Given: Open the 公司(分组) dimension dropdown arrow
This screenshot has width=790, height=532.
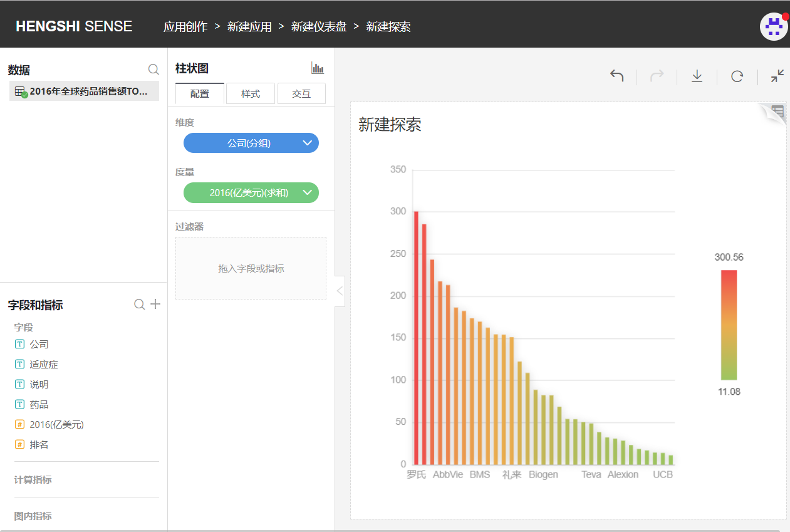Looking at the screenshot, I should point(307,143).
